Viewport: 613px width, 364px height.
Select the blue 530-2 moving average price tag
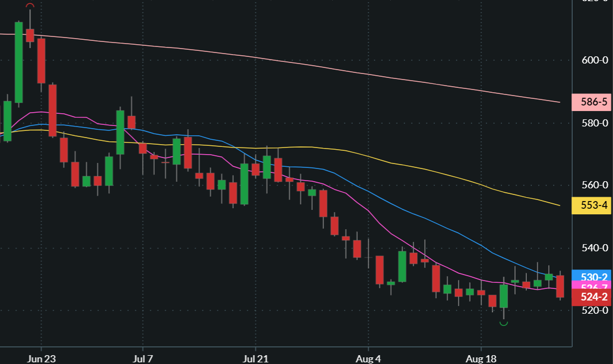point(591,275)
